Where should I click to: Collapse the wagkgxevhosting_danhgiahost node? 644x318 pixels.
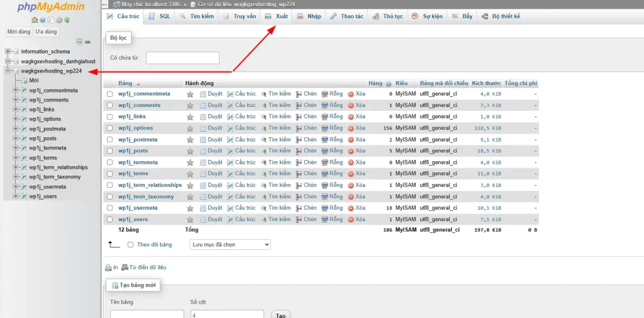8,61
